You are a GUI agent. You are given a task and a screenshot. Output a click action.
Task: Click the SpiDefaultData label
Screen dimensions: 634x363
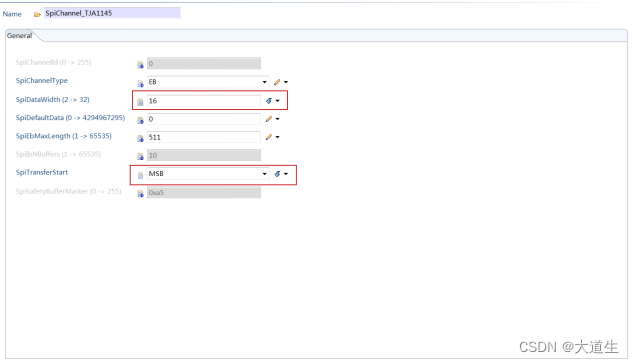pyautogui.click(x=70, y=118)
